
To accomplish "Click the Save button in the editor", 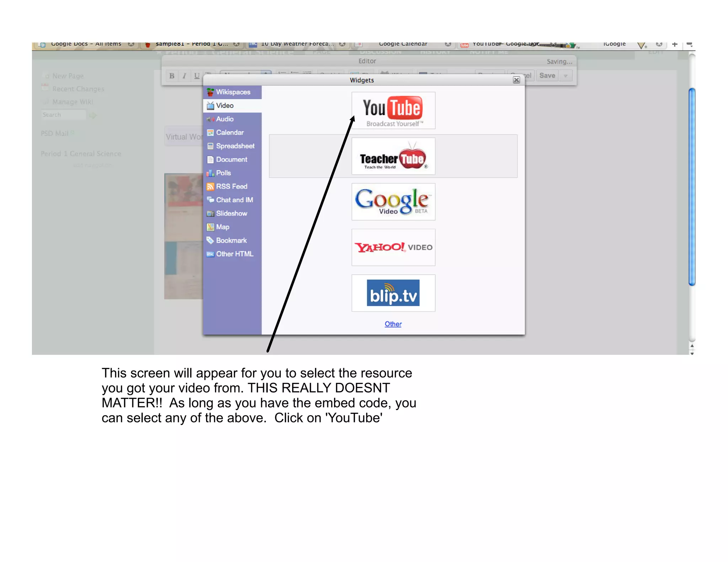I will pyautogui.click(x=547, y=75).
